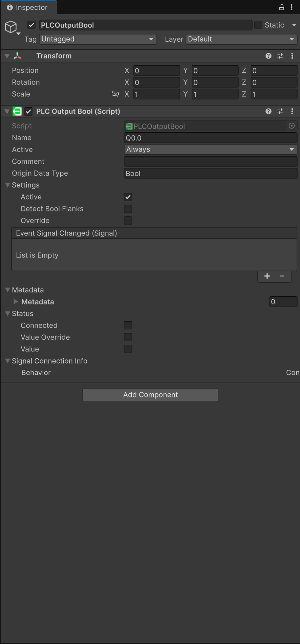Open the Inspector panel kebab menu
Screen dimensions: 300x644
pos(292,7)
